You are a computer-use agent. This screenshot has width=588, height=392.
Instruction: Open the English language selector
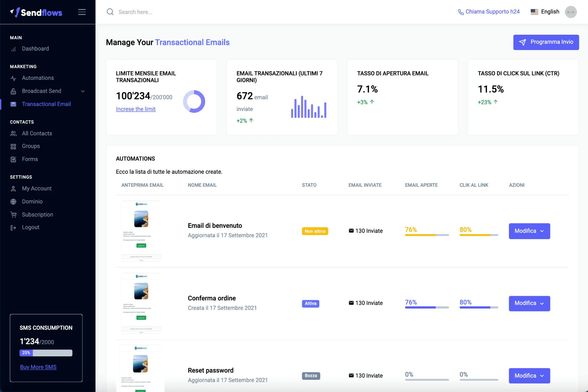click(x=545, y=12)
